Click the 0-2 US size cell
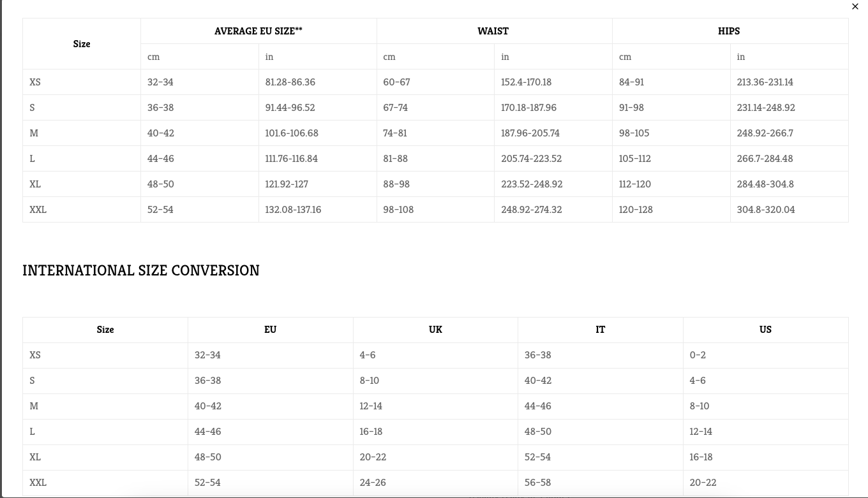Screen dimensions: 868x498 click(x=698, y=355)
